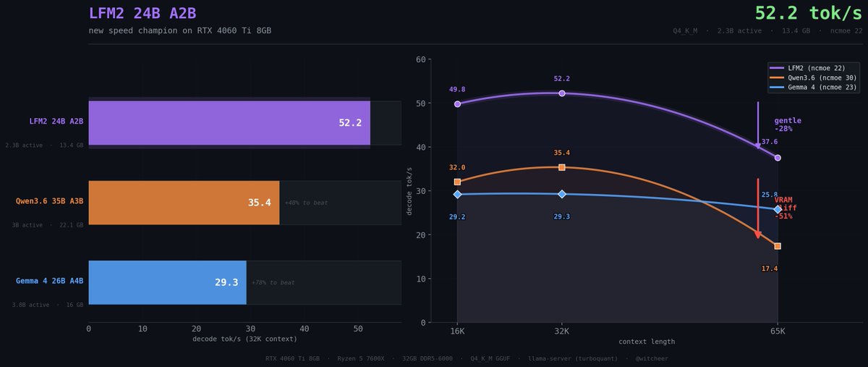The height and width of the screenshot is (367, 868).
Task: Select the blue Gemma 4 line swatch in legend
Action: tap(778, 86)
